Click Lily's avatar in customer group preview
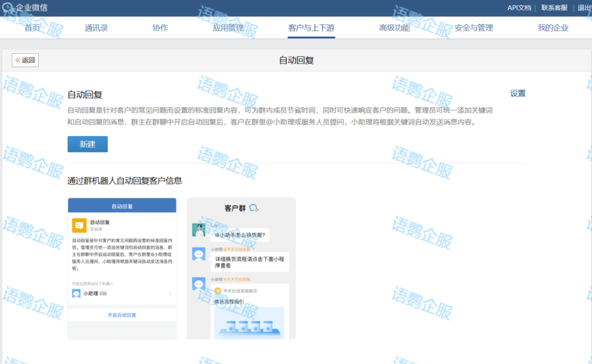The image size is (592, 364). tap(198, 230)
